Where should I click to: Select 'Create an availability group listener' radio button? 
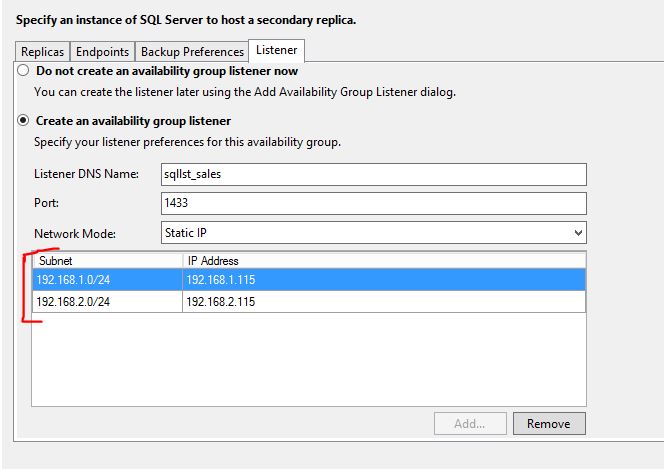click(23, 121)
